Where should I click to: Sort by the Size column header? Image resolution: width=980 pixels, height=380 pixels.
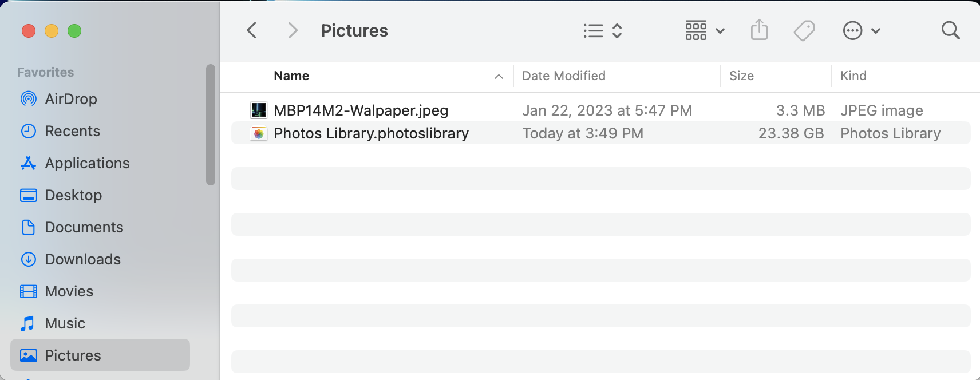[741, 76]
